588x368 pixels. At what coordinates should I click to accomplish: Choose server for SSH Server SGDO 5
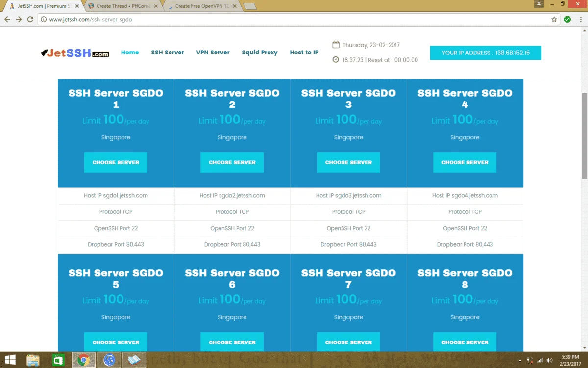click(x=116, y=342)
